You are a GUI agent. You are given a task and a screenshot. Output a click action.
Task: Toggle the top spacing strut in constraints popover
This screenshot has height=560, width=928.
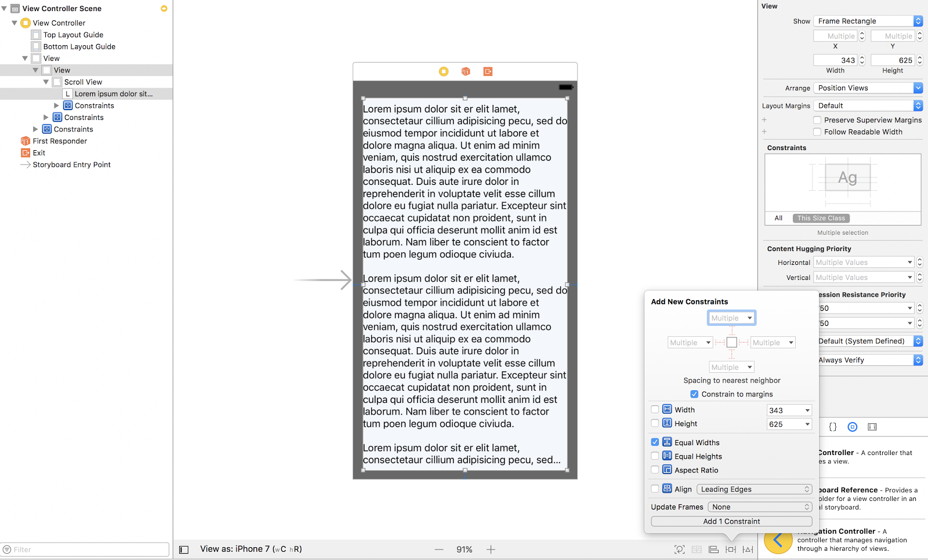732,330
